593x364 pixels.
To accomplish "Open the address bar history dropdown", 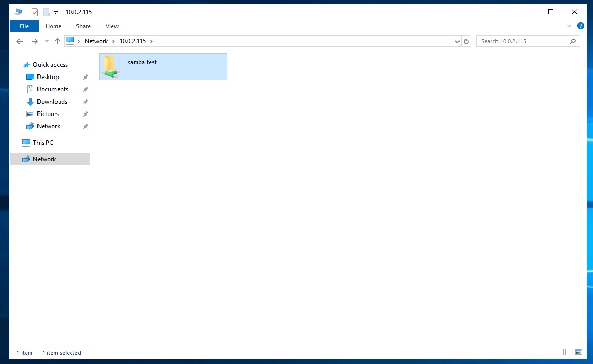I will pos(457,41).
